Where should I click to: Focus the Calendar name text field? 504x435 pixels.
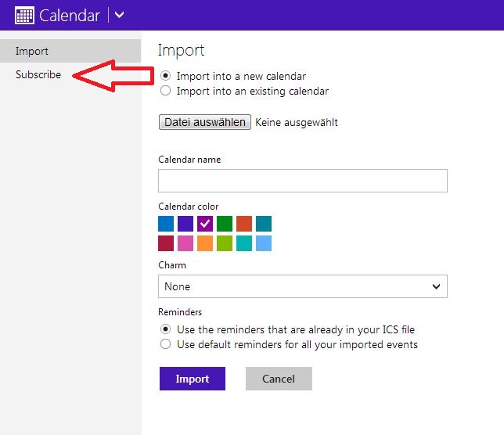coord(302,181)
